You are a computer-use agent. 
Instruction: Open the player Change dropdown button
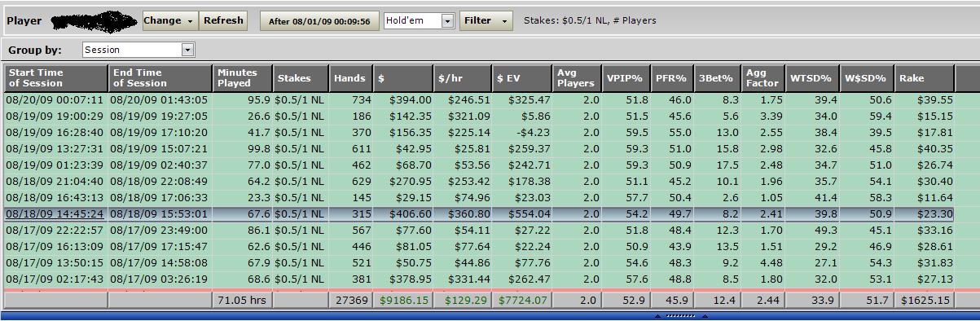click(170, 20)
